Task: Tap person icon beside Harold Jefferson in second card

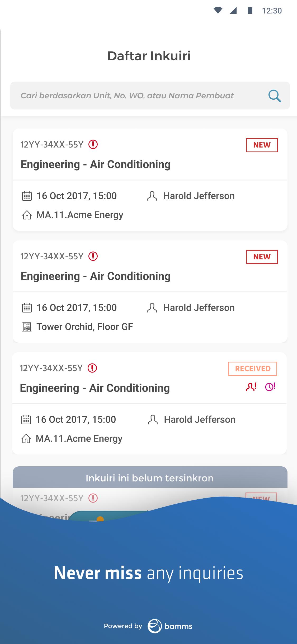Action: tap(152, 308)
